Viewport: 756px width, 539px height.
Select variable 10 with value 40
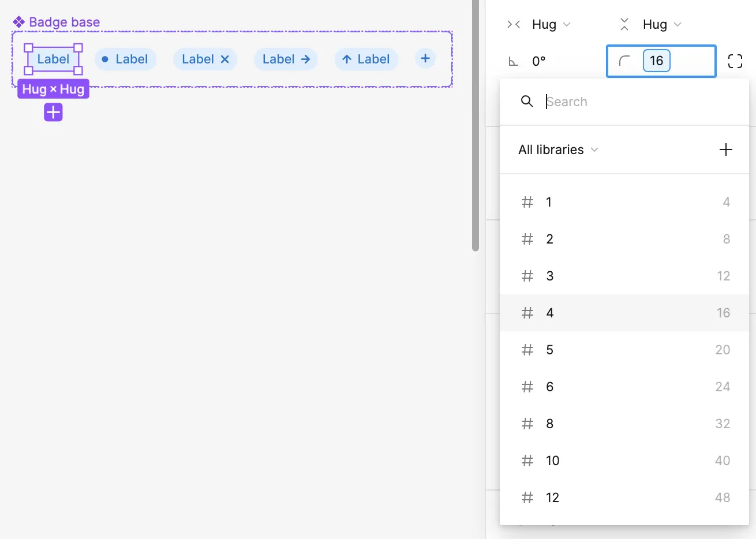(624, 461)
